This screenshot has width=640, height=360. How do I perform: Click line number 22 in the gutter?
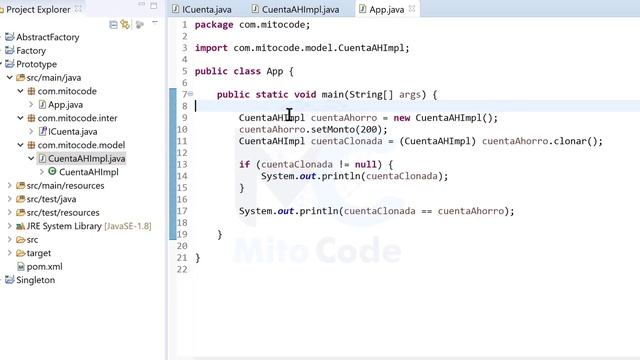[182, 269]
